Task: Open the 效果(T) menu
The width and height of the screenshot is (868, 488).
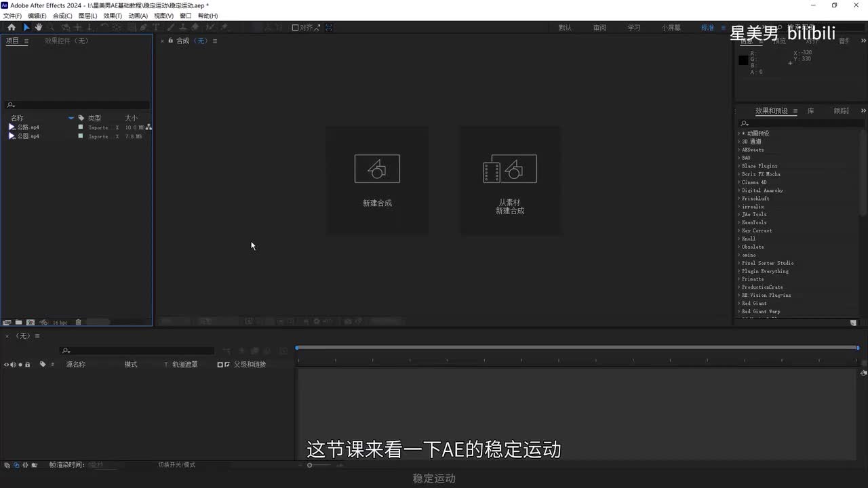Action: (113, 16)
